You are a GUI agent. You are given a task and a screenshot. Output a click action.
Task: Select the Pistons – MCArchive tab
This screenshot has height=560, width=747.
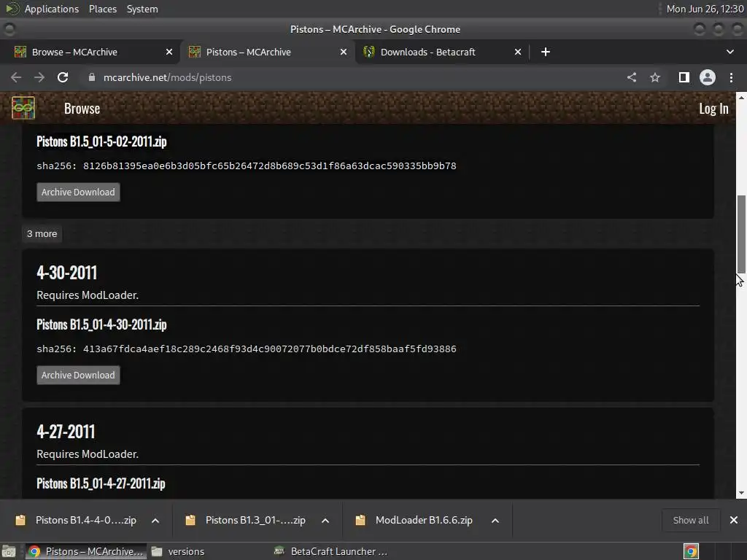(267, 52)
